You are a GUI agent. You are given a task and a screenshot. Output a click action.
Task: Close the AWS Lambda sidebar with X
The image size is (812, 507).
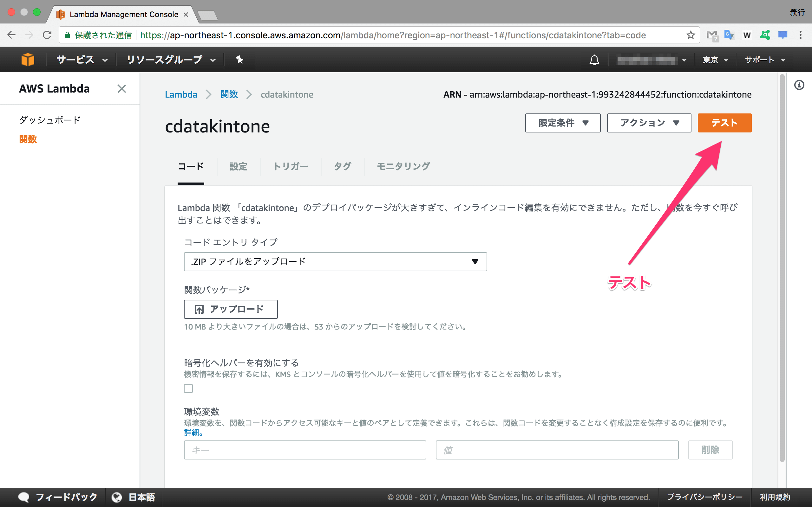point(121,89)
